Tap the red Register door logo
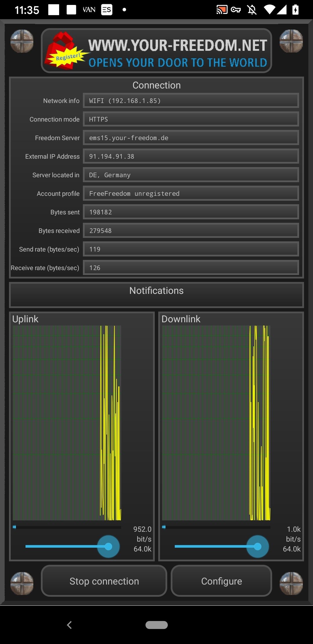 [65, 51]
